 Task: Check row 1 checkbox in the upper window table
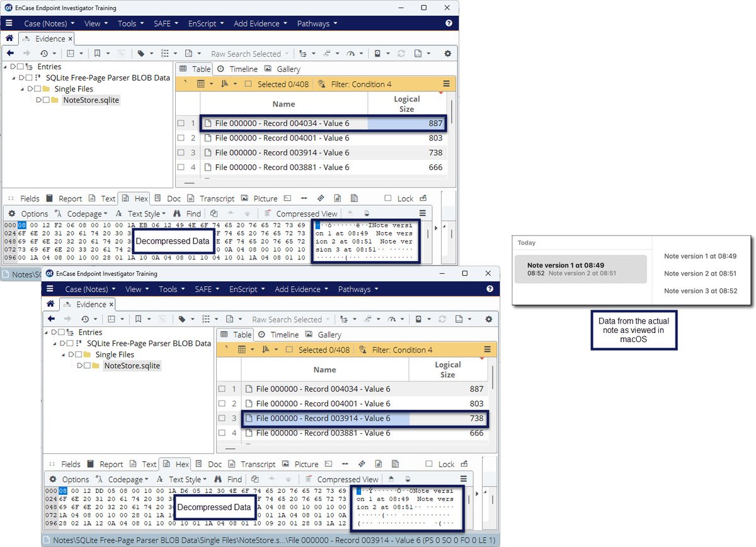pyautogui.click(x=181, y=123)
